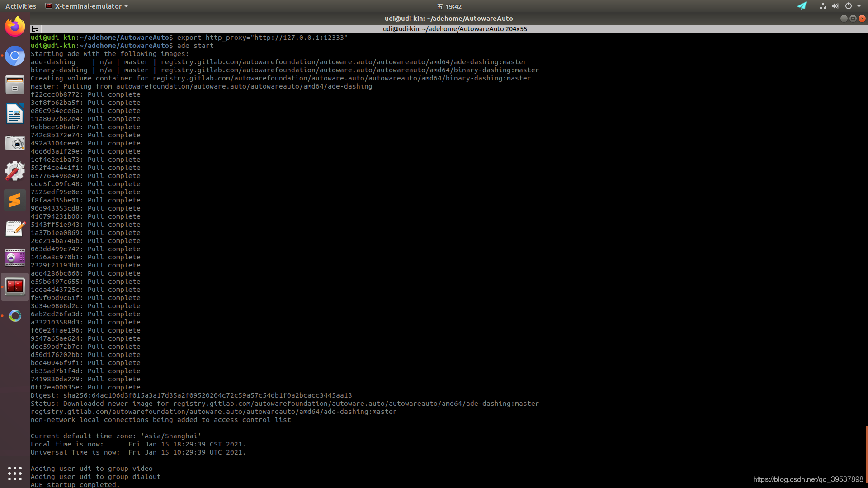Expand the system power menu arrow
868x488 pixels.
[859, 6]
